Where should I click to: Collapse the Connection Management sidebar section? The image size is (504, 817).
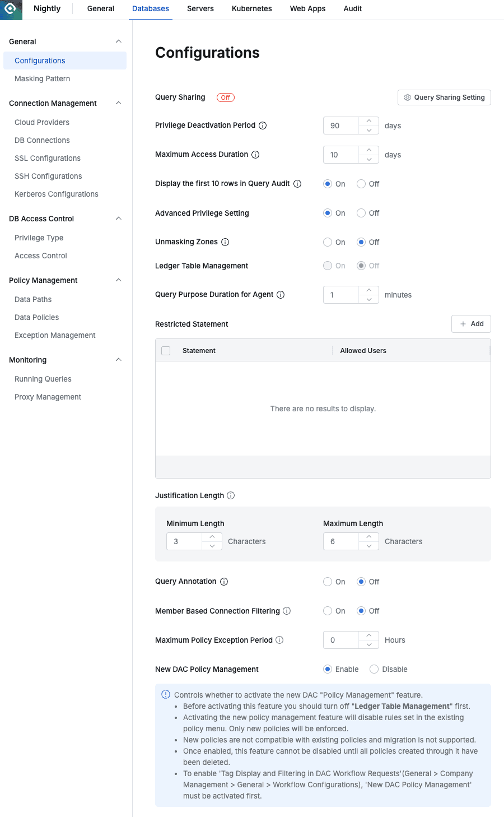118,103
